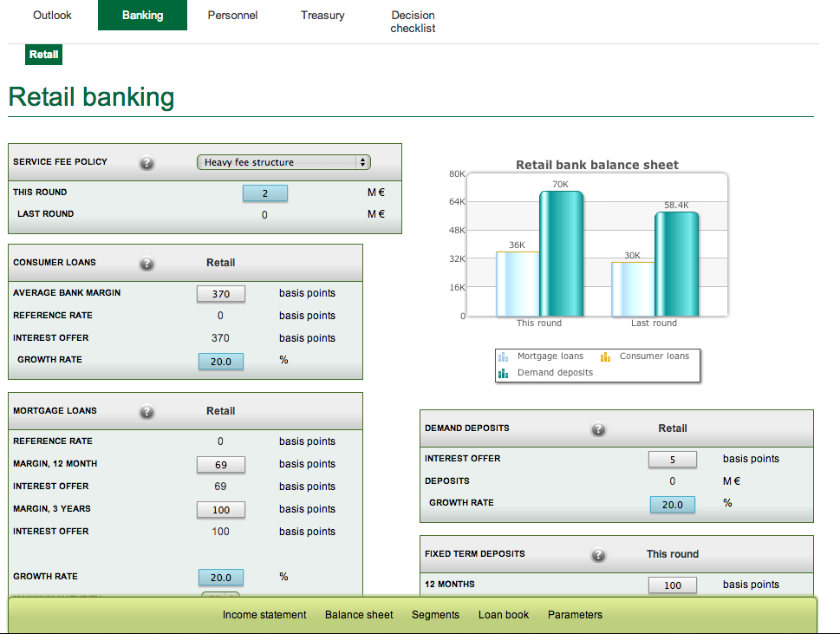Open the Personnel tab

[232, 16]
